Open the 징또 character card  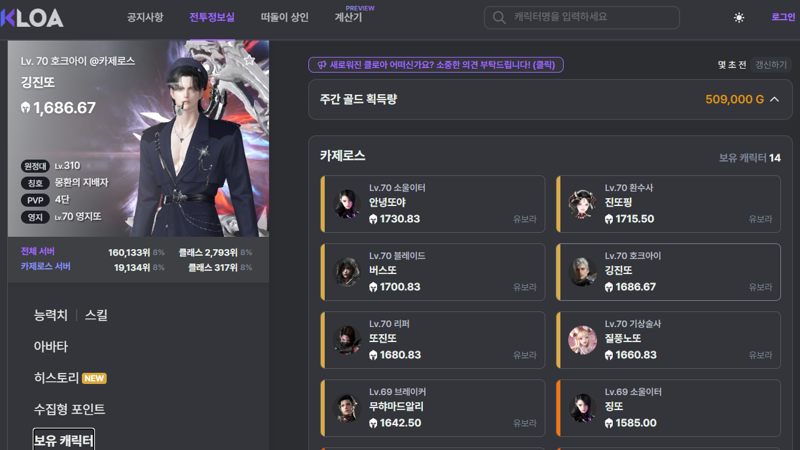pos(668,408)
